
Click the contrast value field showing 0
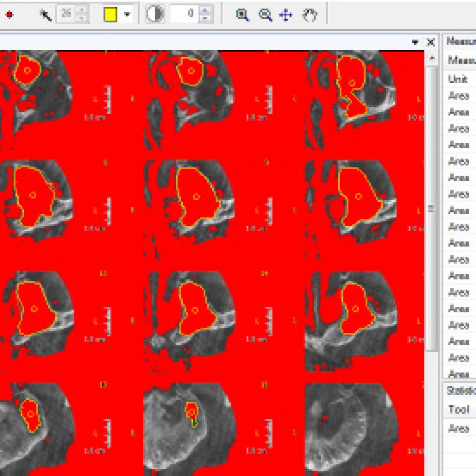(x=183, y=13)
